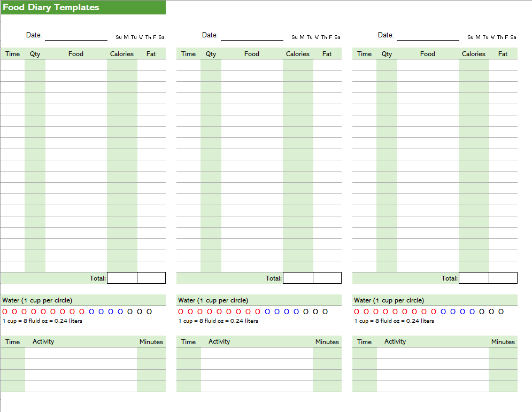532x412 pixels.
Task: Click the Fat header in first food table
Action: 151,54
